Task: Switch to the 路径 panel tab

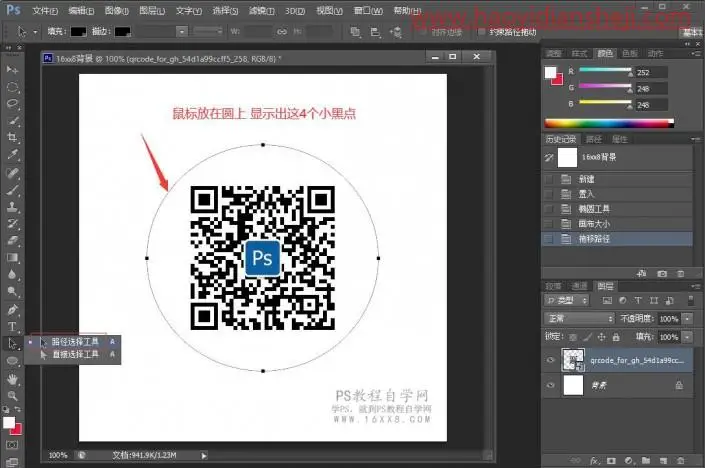Action: (593, 139)
